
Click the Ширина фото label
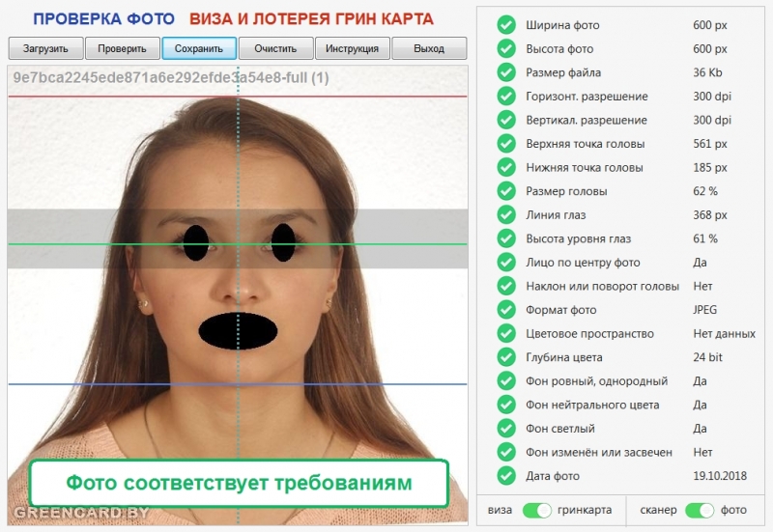[562, 25]
